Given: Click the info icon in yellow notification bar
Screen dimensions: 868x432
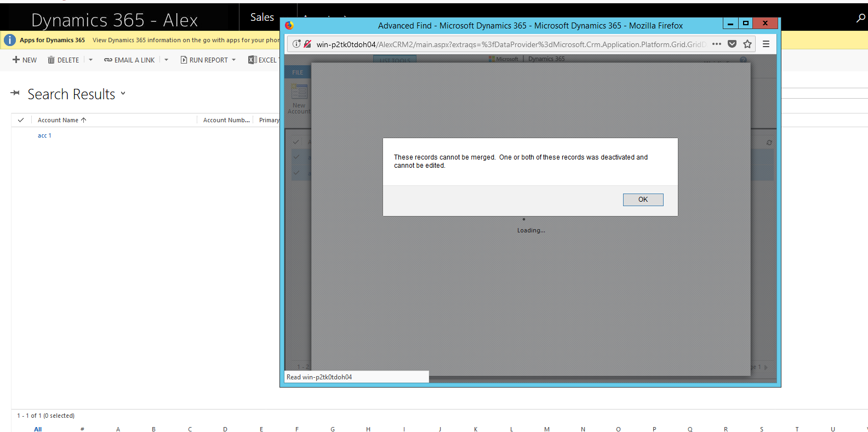Looking at the screenshot, I should pos(10,40).
